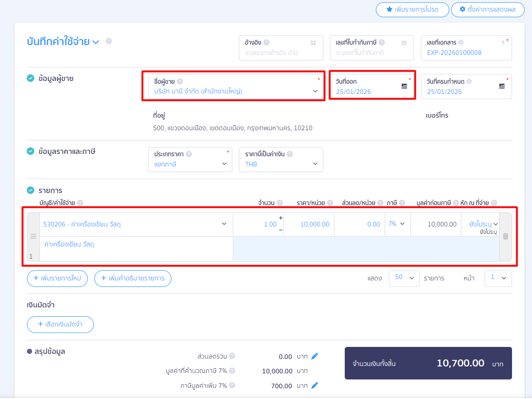Click help icon beside บันทึกค่าใช้จ่าย title

(x=109, y=41)
